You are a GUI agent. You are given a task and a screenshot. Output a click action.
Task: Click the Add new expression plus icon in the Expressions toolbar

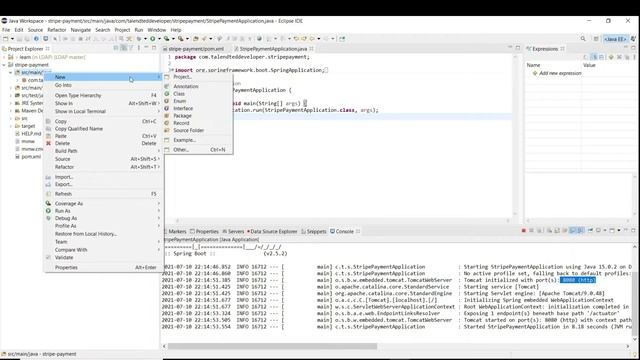pos(611,58)
